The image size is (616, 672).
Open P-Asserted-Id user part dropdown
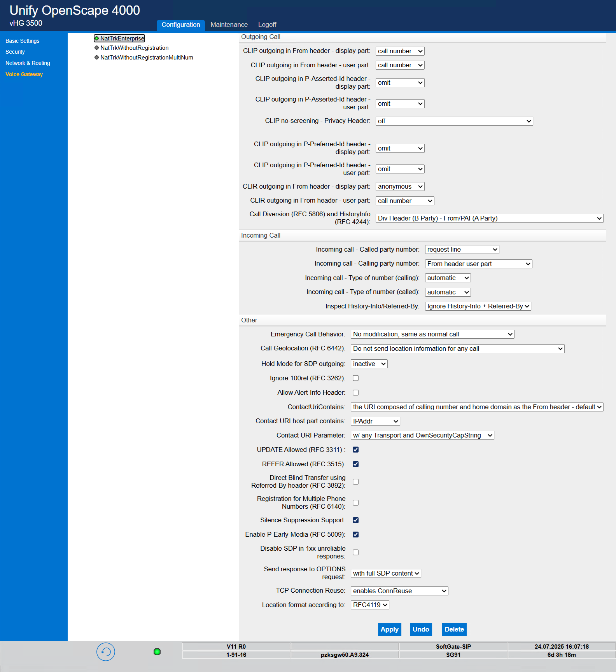click(400, 103)
